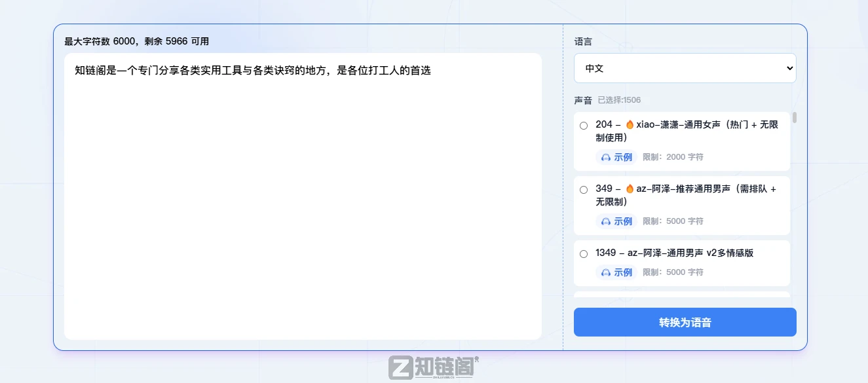Click the 示例 link for voice 349
The height and width of the screenshot is (383, 868).
[623, 221]
